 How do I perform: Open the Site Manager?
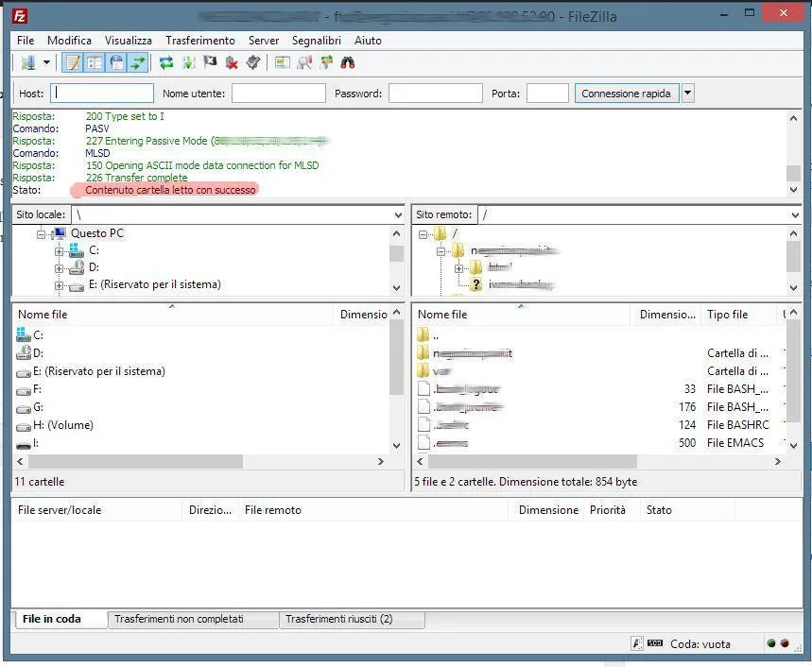coord(29,61)
